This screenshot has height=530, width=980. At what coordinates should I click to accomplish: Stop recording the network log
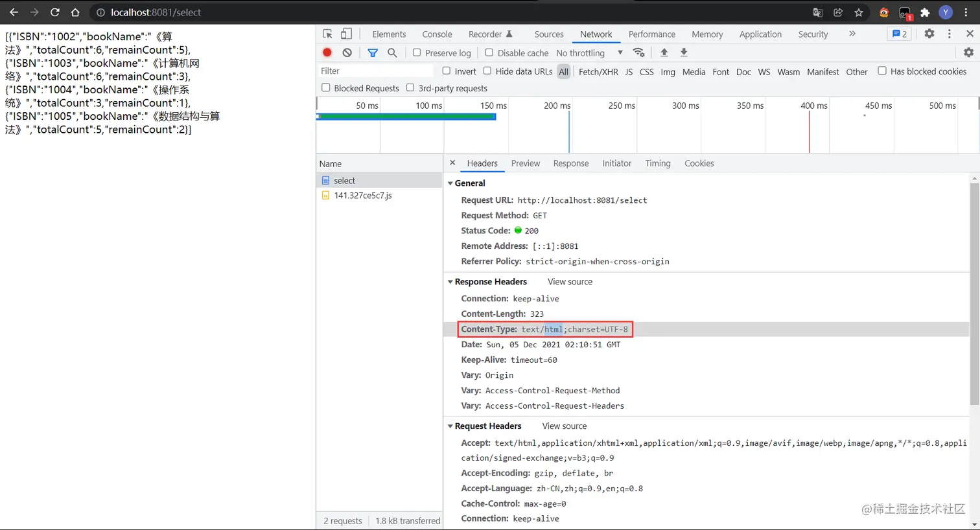[327, 52]
